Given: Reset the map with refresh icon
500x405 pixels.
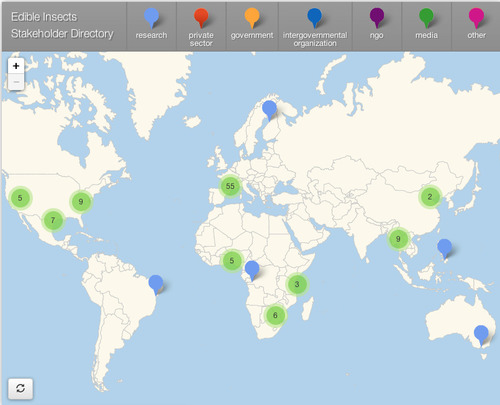Looking at the screenshot, I should tap(20, 388).
